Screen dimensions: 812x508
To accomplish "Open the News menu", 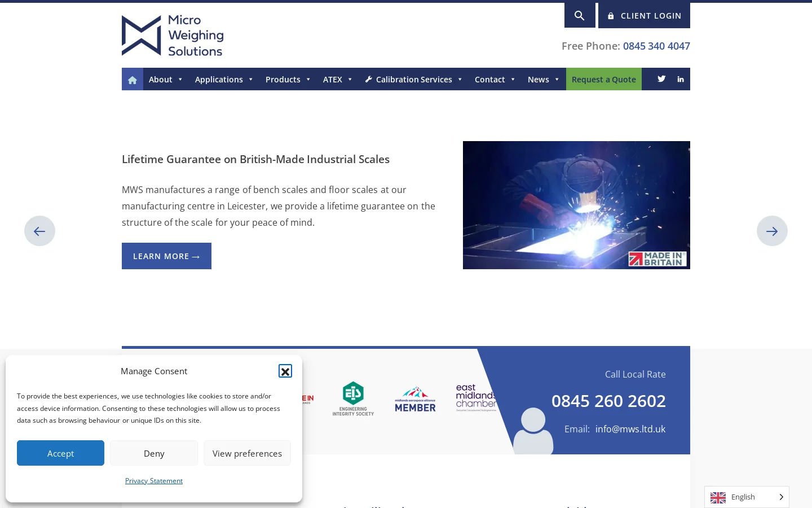I will click(x=544, y=80).
